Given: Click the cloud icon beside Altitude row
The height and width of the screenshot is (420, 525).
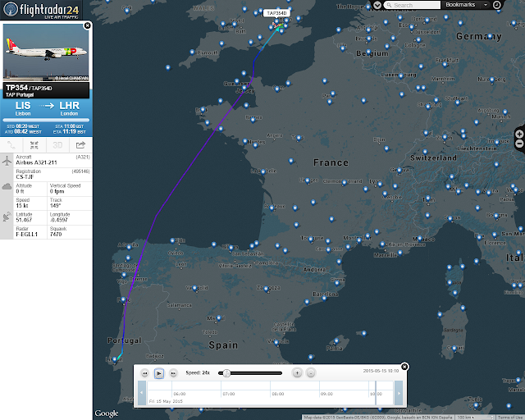Looking at the screenshot, I should (x=7, y=186).
